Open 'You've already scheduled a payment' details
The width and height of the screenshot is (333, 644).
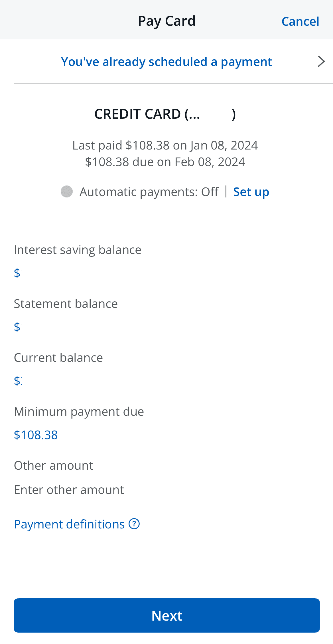[166, 61]
